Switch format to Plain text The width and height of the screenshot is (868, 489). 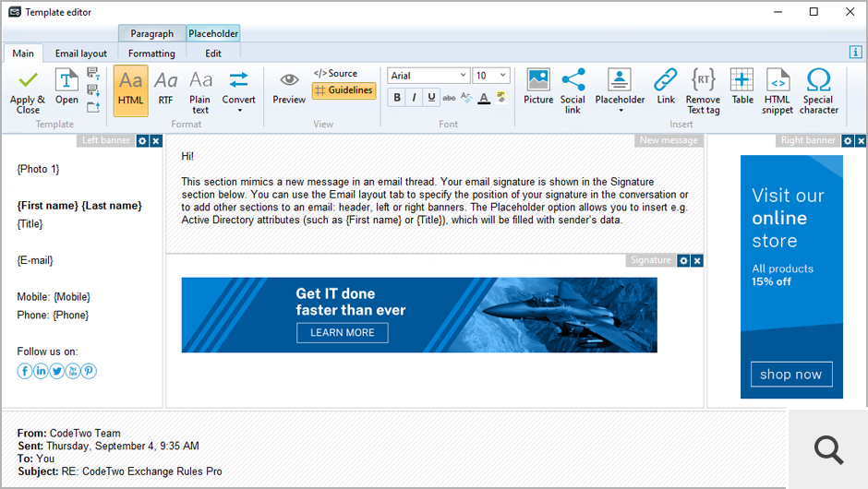pos(199,92)
